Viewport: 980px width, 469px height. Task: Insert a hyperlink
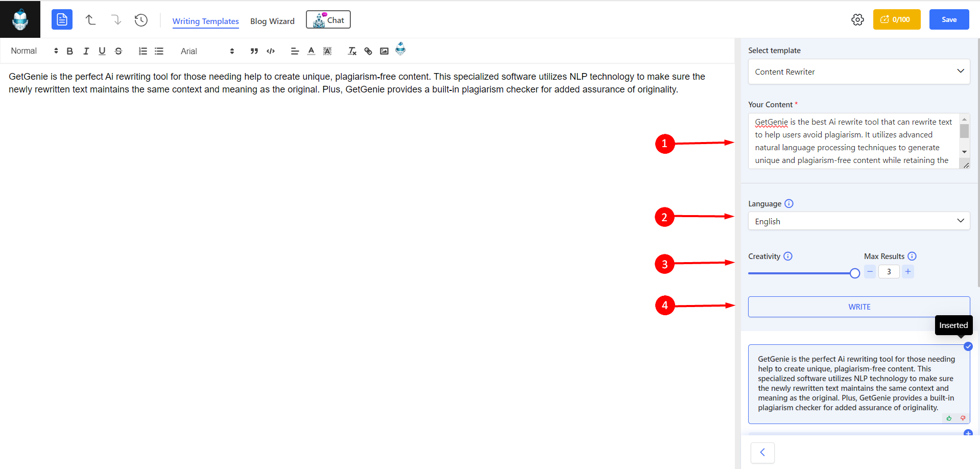(x=368, y=51)
